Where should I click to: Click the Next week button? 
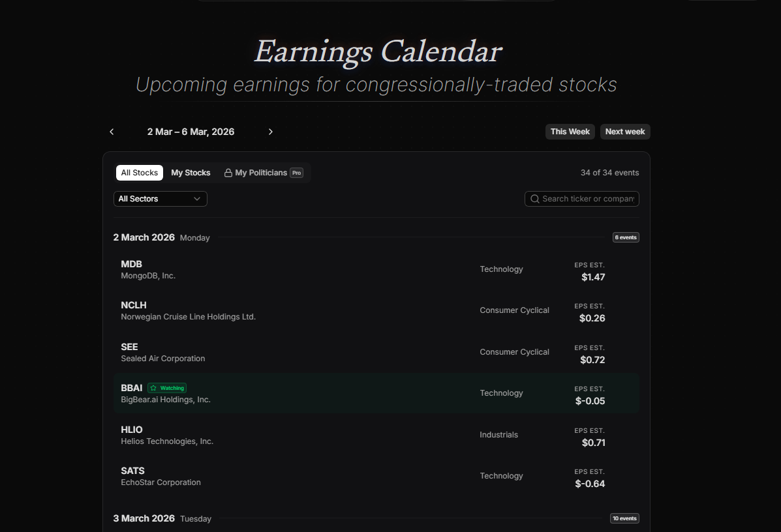[624, 131]
